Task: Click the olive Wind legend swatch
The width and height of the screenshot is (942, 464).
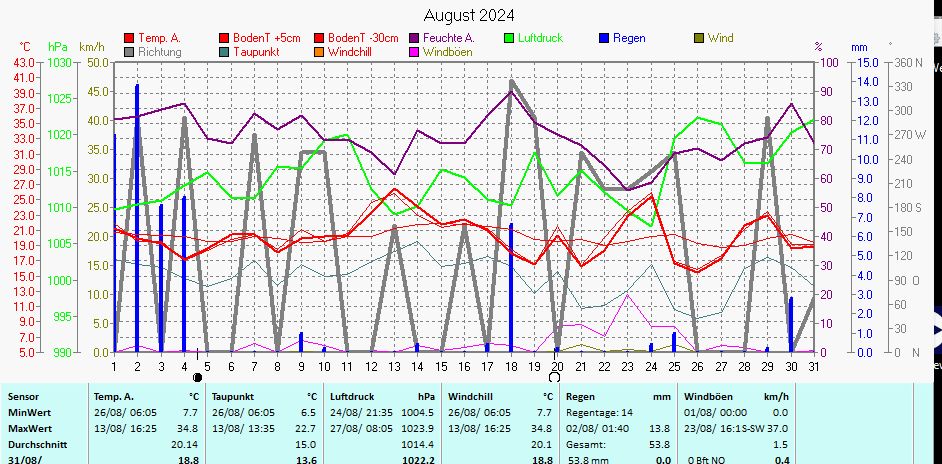Action: coord(698,38)
